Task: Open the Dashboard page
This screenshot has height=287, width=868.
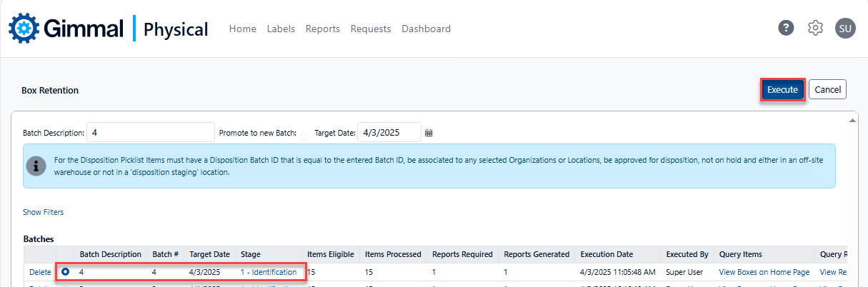Action: point(426,29)
